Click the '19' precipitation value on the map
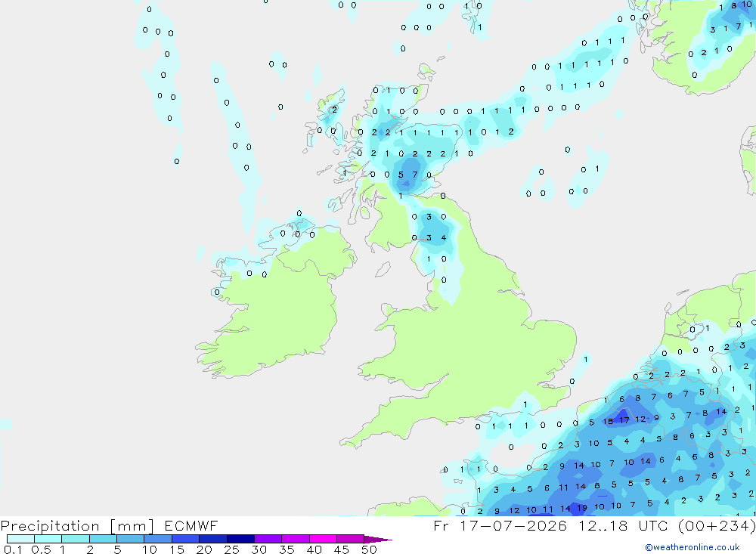The height and width of the screenshot is (554, 756). click(x=582, y=508)
